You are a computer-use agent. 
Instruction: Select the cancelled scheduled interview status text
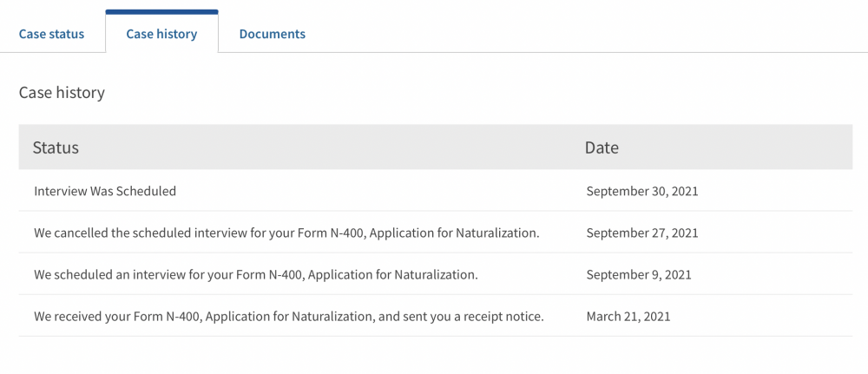(286, 233)
